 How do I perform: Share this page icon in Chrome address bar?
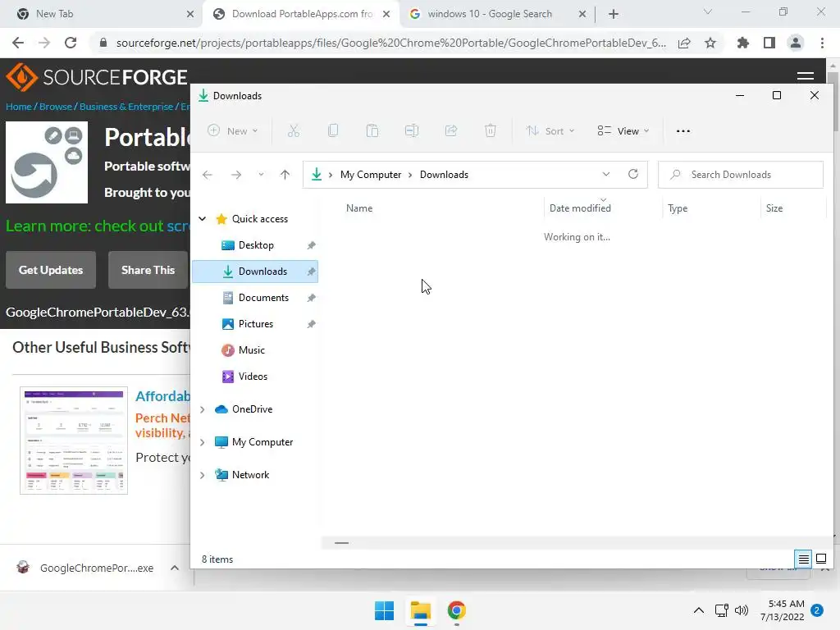point(684,43)
